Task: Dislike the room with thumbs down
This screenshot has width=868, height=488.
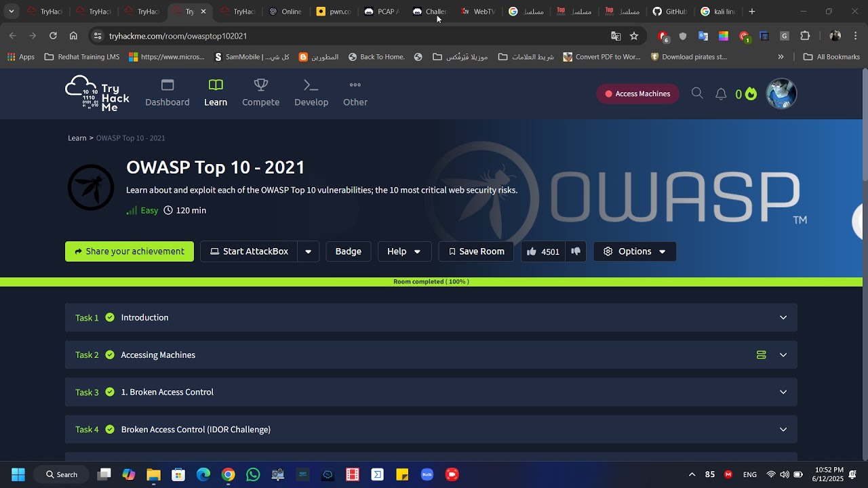Action: pyautogui.click(x=576, y=251)
